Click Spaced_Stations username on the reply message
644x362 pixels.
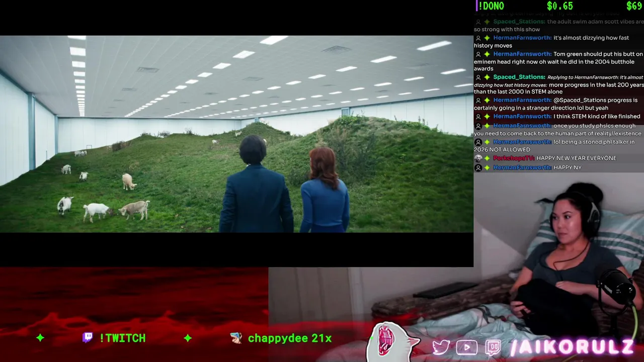(x=519, y=77)
